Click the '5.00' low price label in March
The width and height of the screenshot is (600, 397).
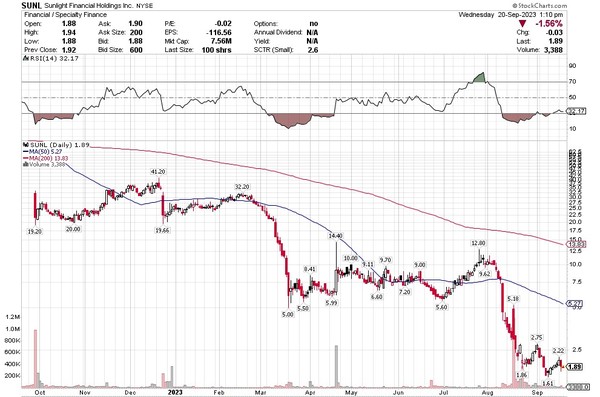click(x=288, y=314)
